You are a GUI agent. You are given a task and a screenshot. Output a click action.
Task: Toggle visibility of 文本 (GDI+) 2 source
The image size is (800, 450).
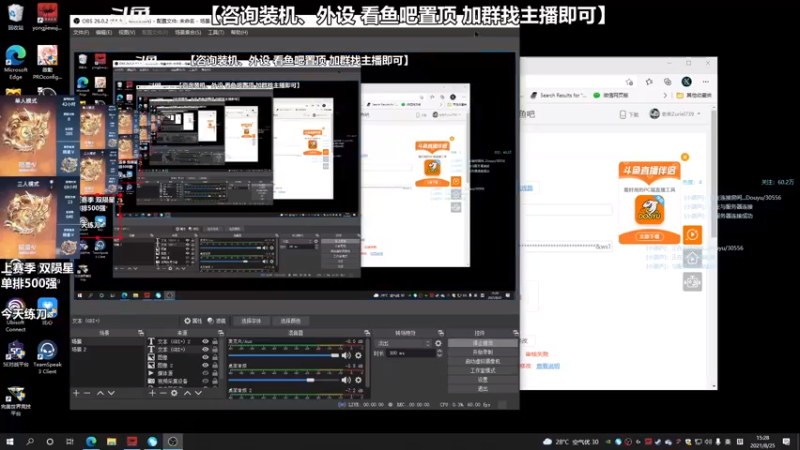(x=205, y=341)
